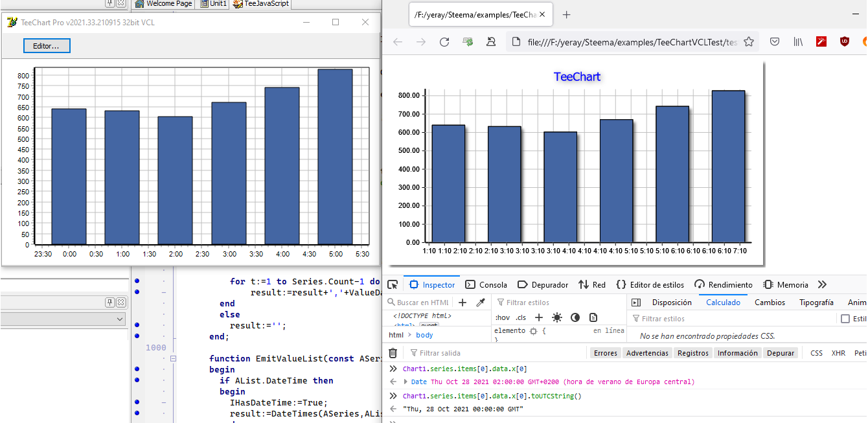Open the Unit1 tab in IDE
868x423 pixels.
tap(214, 4)
